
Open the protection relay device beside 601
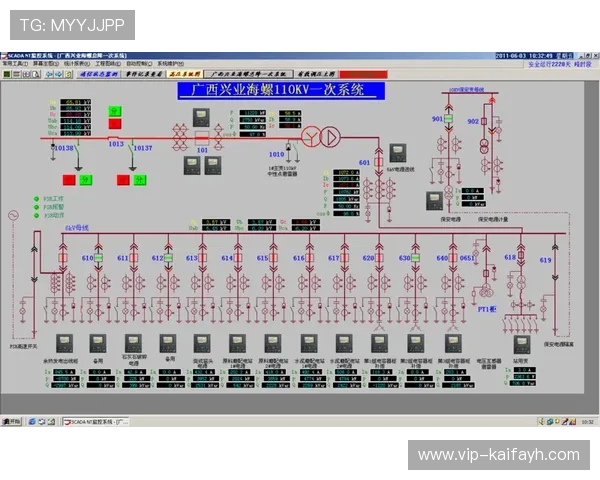pyautogui.click(x=398, y=153)
